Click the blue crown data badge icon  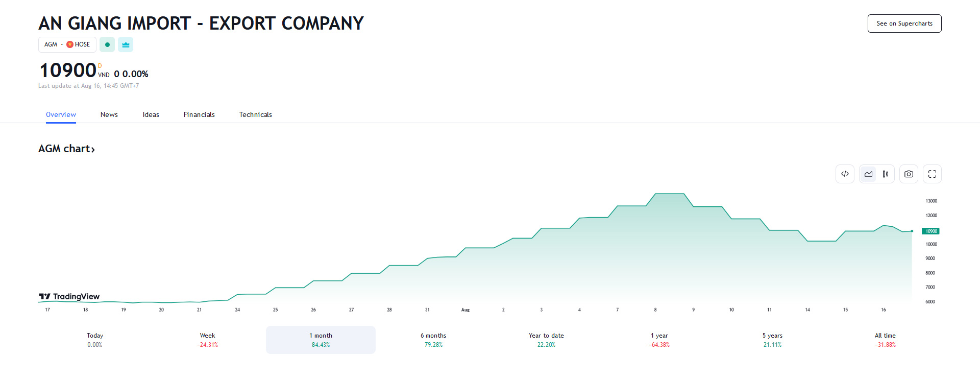click(x=126, y=45)
